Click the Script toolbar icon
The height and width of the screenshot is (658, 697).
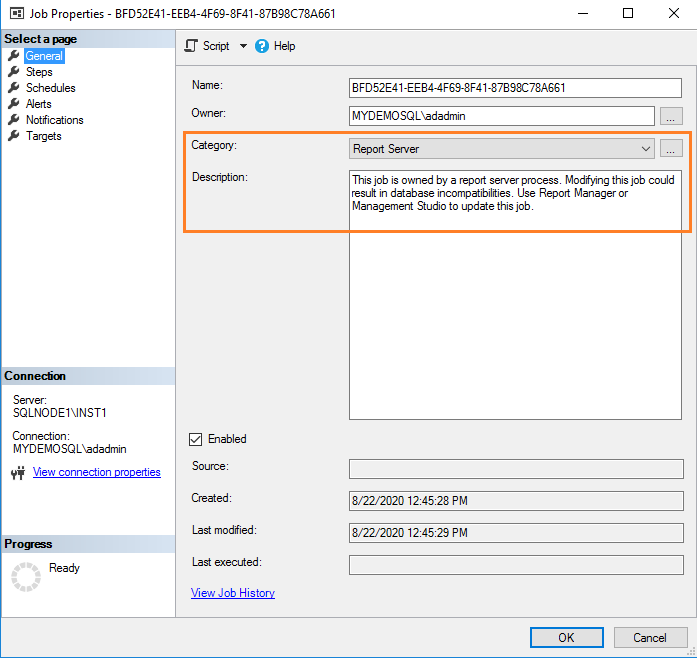(192, 46)
